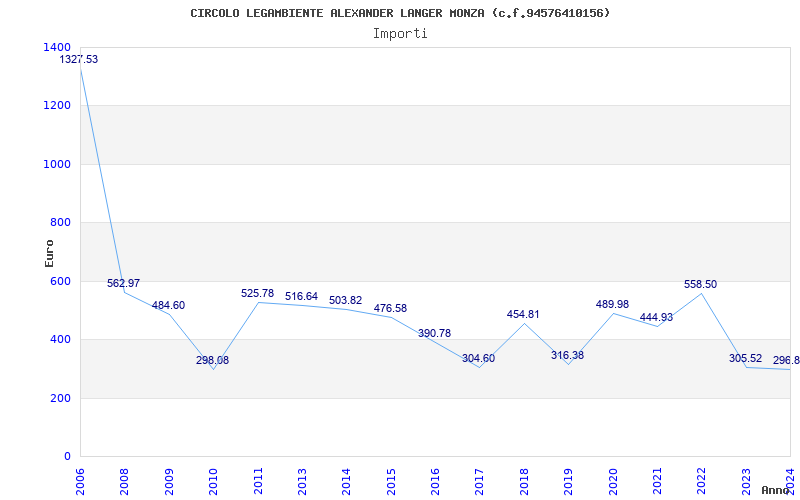Viewport: 800px width, 500px height.
Task: Click the data label 305.52
Action: 745,359
